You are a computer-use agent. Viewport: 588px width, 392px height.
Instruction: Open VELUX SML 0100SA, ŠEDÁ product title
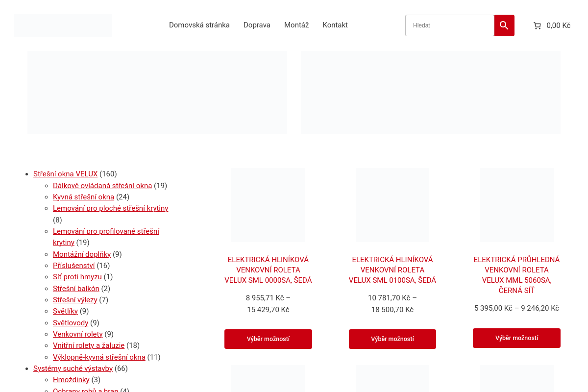tap(392, 270)
